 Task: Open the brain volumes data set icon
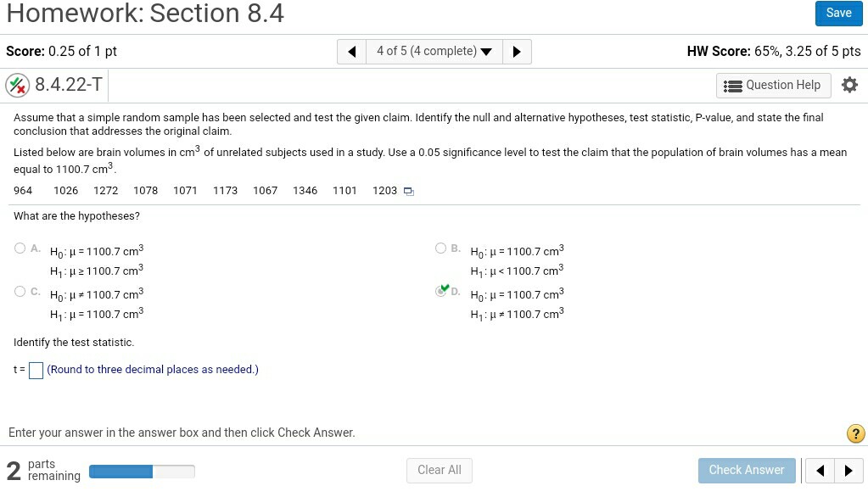click(409, 192)
